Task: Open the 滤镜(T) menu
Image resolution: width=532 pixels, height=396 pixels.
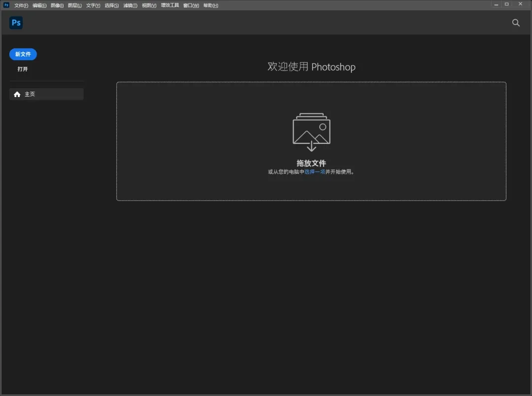Action: click(x=130, y=5)
